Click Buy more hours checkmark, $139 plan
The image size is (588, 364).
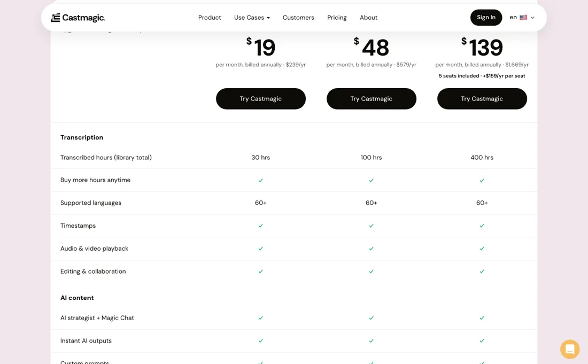click(x=482, y=180)
